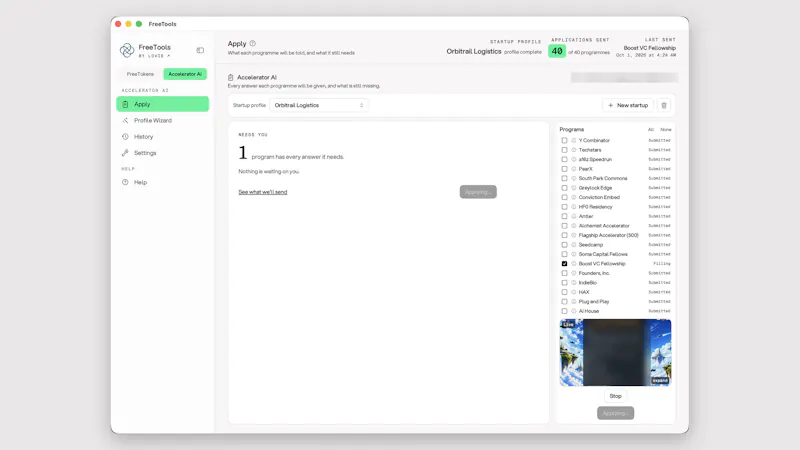Viewport: 800px width, 450px height.
Task: Tick the South Park Commons checkbox
Action: (564, 179)
